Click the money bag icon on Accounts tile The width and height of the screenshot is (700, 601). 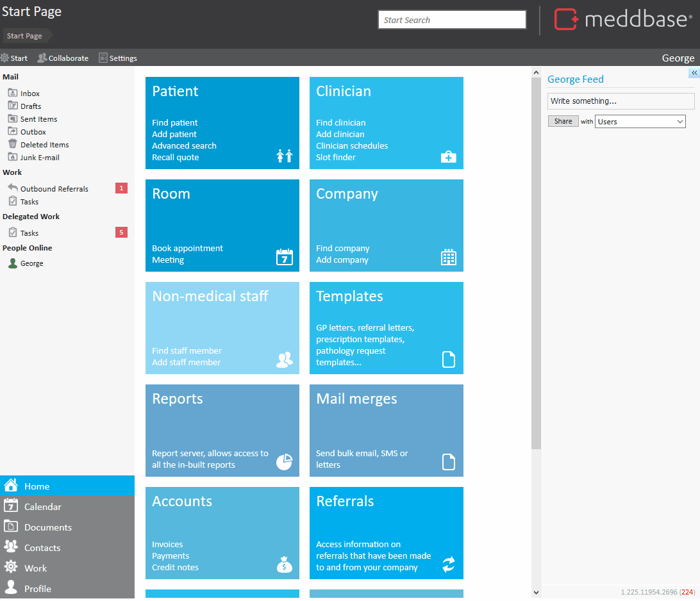click(284, 564)
